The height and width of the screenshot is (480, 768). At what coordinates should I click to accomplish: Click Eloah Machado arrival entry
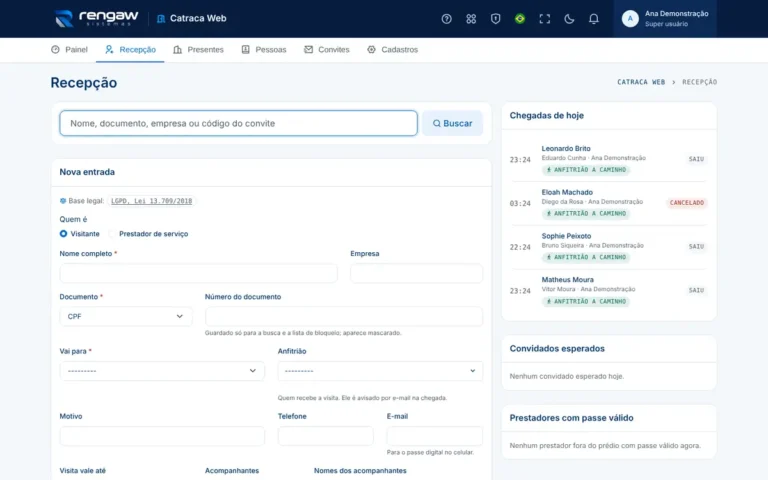[608, 203]
